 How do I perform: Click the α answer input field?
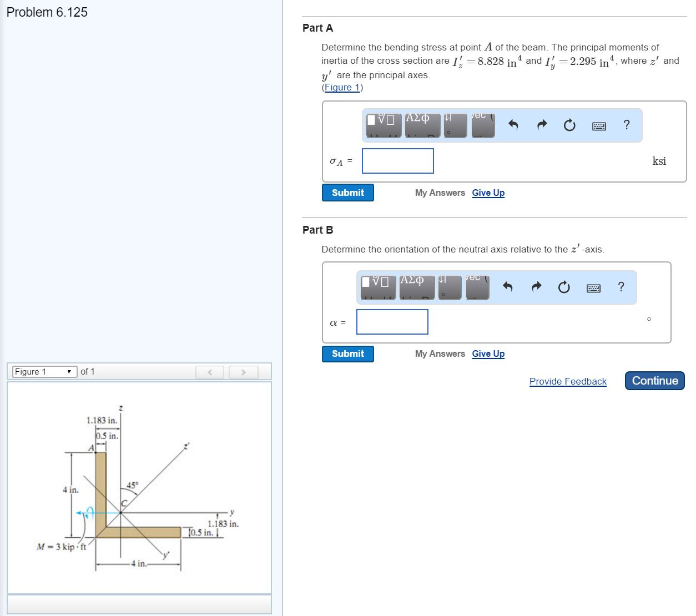392,322
